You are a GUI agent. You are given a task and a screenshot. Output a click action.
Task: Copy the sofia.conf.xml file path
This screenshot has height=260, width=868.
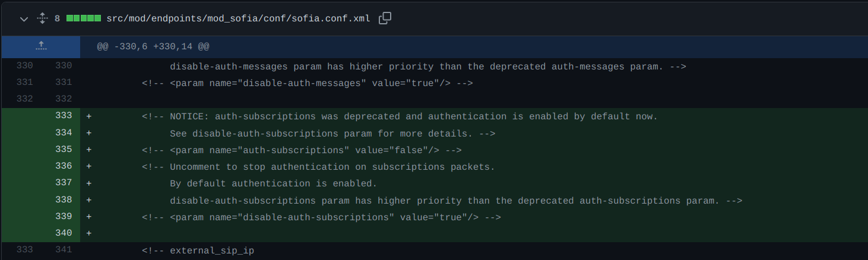385,18
